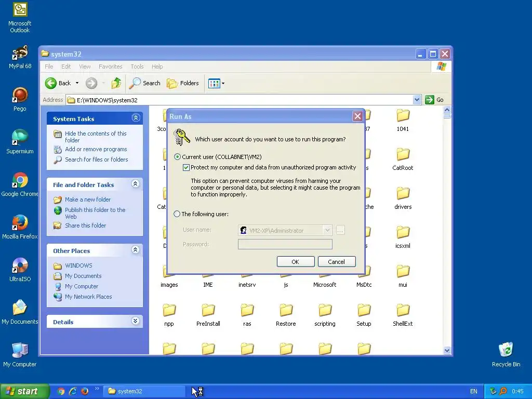Open Search in the Explorer toolbar

145,83
